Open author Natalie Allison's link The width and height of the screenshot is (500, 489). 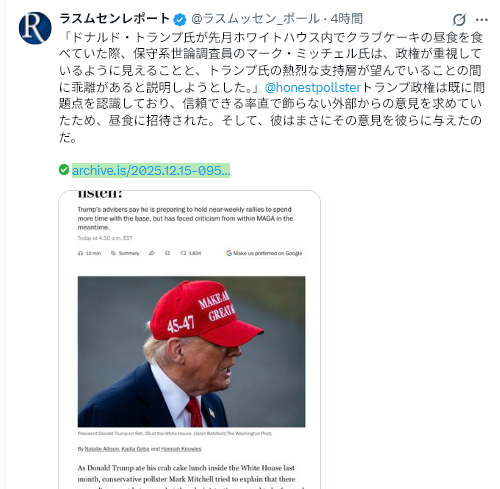coord(102,449)
